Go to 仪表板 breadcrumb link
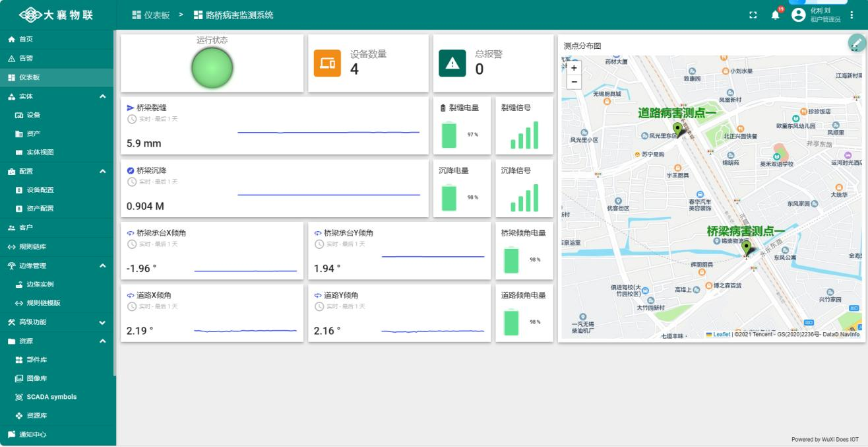This screenshot has height=447, width=868. (150, 15)
